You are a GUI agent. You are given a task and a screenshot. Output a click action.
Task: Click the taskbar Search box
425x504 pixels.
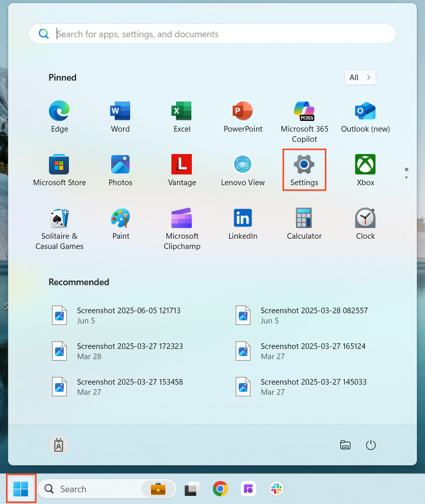[107, 489]
